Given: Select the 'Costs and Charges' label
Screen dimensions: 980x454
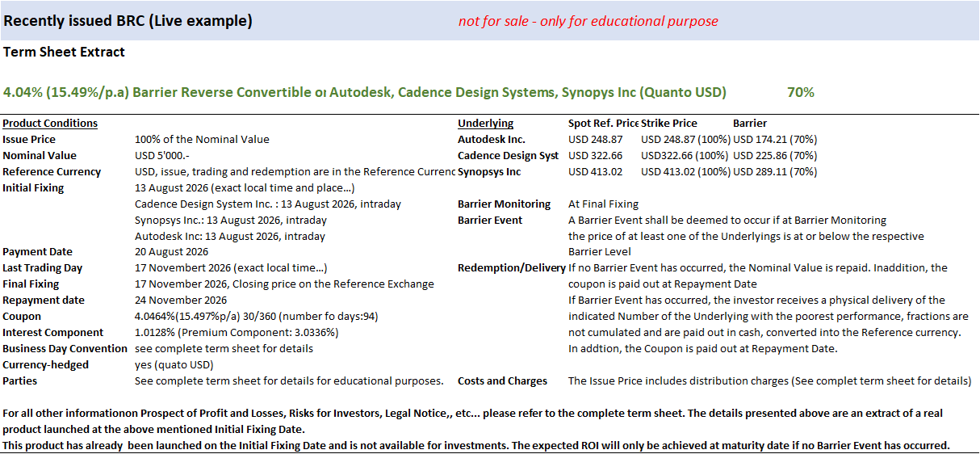Looking at the screenshot, I should pos(502,381).
